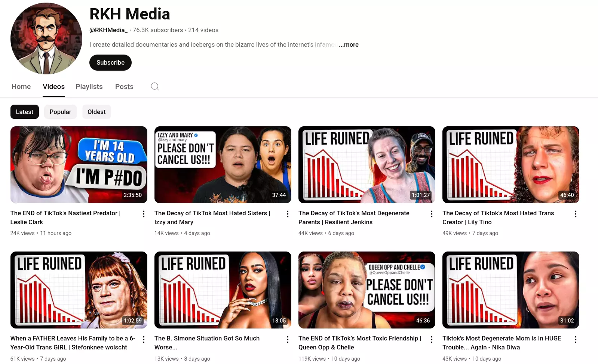Click the 31:02 duration badge
This screenshot has height=364, width=598.
567,321
